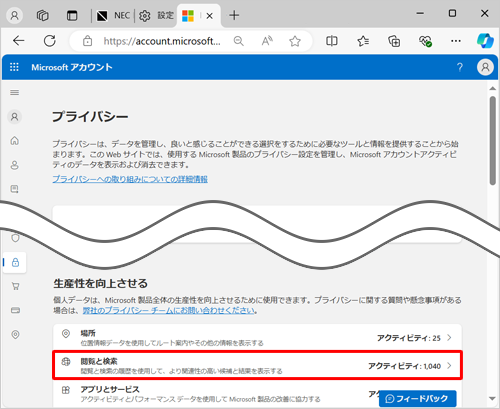Click the アクティビティ: 25 value

click(409, 338)
